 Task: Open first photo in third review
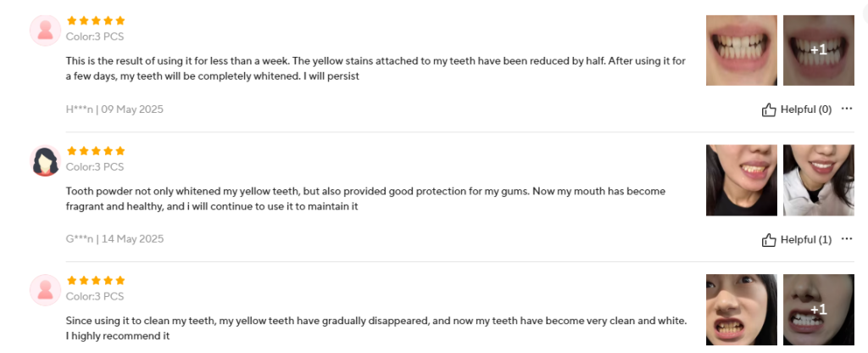[742, 310]
